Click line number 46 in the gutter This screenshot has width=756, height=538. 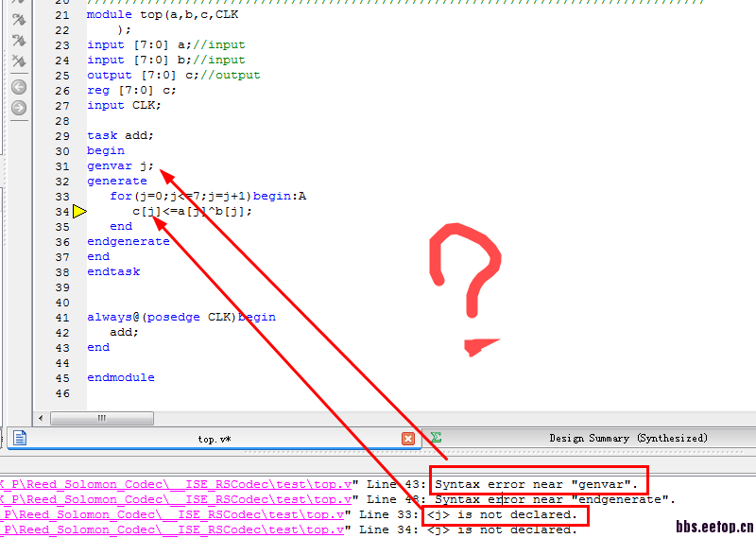tap(62, 393)
